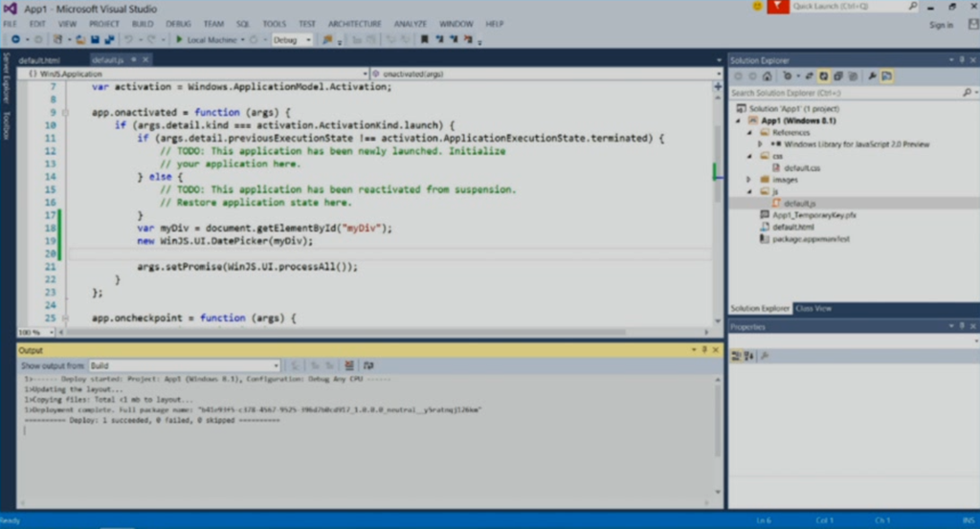Image resolution: width=980 pixels, height=529 pixels.
Task: Click Solution Explorer search magnifier icon
Action: click(x=967, y=93)
